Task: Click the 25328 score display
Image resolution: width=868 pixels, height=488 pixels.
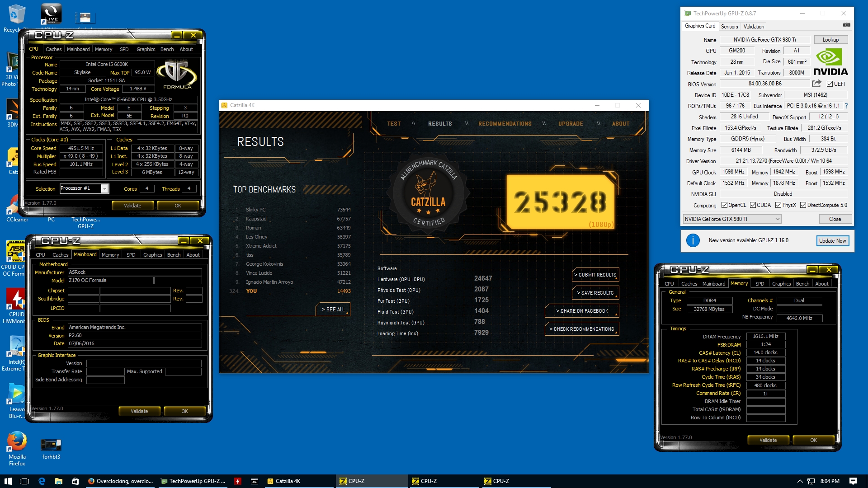Action: (x=560, y=202)
